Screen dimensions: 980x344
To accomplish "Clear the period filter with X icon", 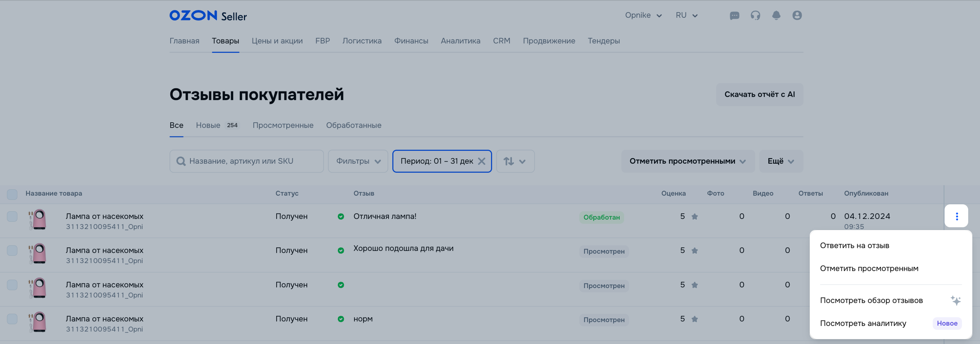I will tap(482, 161).
